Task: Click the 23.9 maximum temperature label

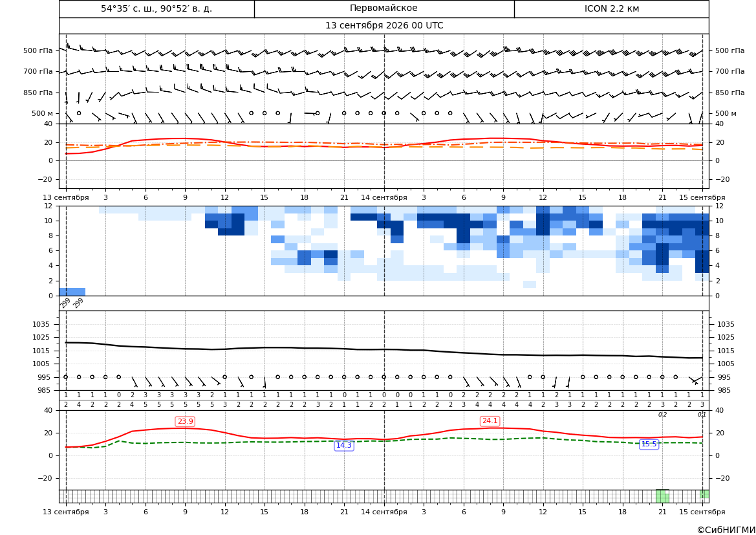Action: [x=185, y=422]
